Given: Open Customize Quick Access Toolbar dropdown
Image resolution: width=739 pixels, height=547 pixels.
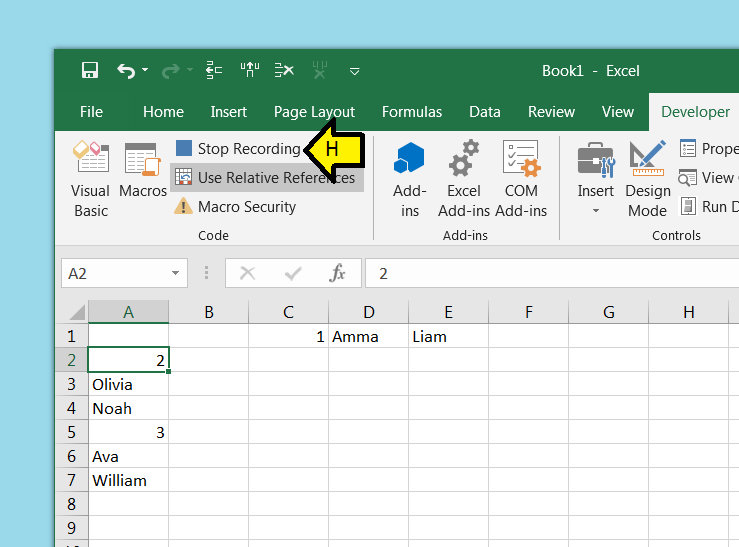Looking at the screenshot, I should tap(354, 71).
